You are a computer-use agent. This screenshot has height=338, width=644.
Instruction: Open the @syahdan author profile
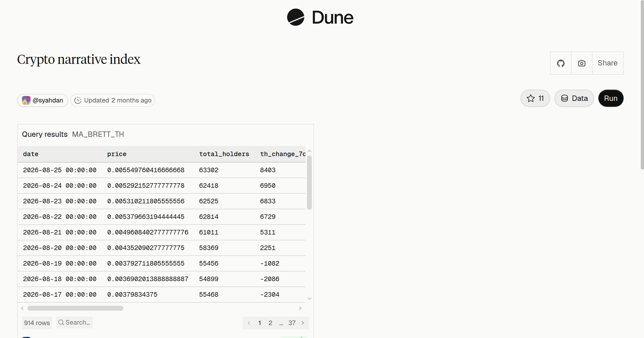43,100
